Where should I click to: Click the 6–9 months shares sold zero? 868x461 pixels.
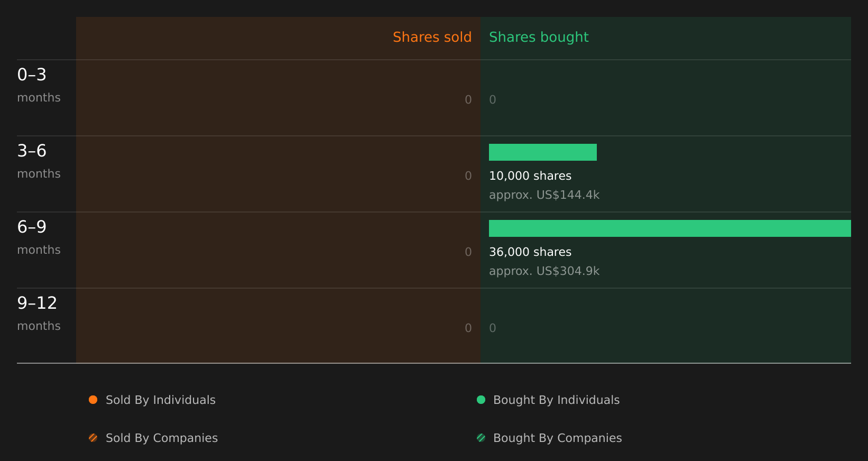pos(468,252)
